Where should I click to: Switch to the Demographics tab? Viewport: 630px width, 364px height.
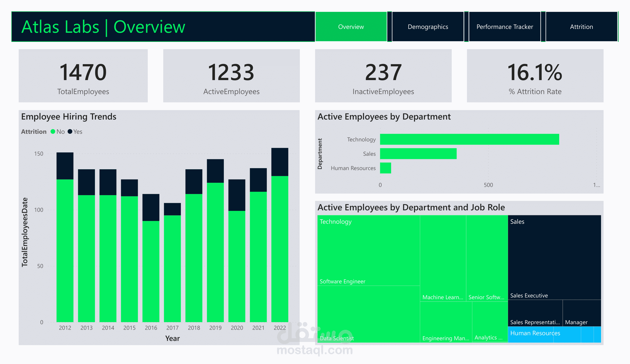pos(428,26)
